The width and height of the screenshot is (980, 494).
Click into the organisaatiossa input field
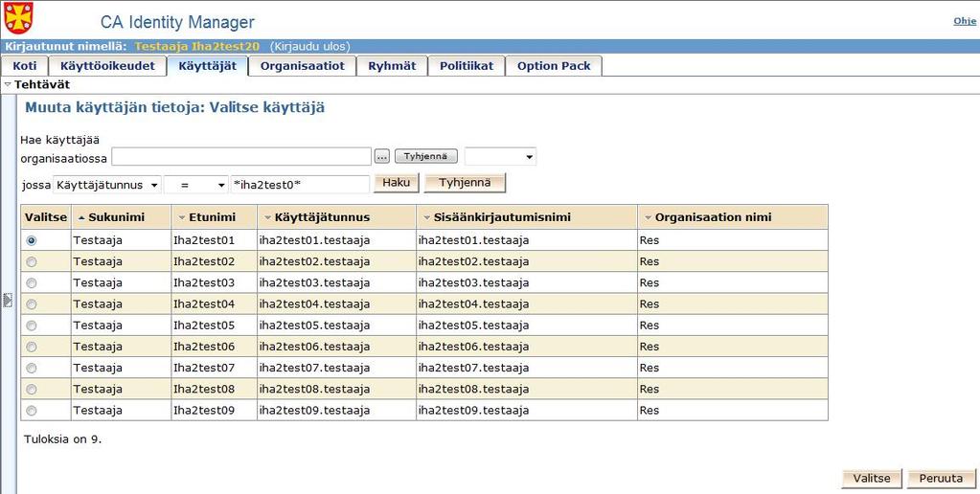pos(241,157)
